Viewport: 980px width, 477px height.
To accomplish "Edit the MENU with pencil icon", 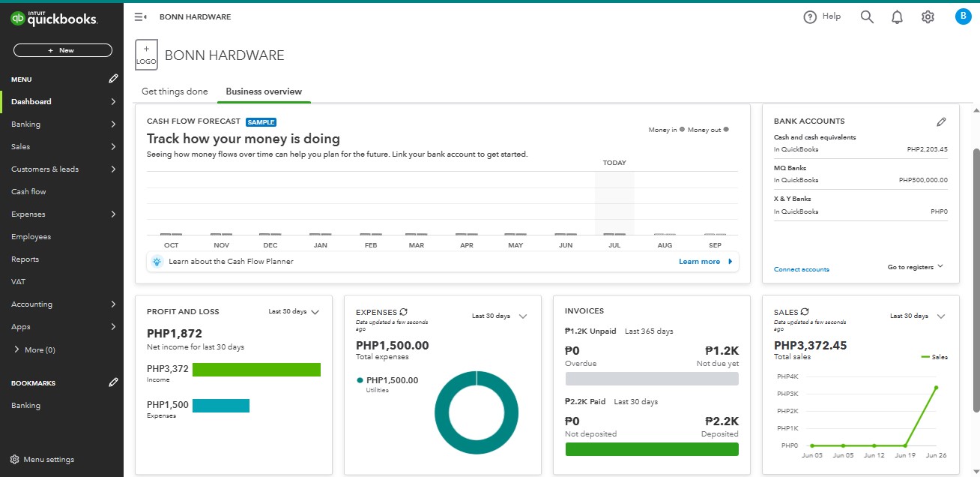I will [113, 79].
